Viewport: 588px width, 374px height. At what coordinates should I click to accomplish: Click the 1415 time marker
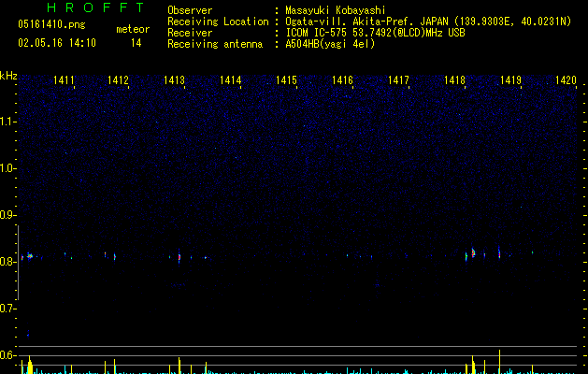(286, 80)
